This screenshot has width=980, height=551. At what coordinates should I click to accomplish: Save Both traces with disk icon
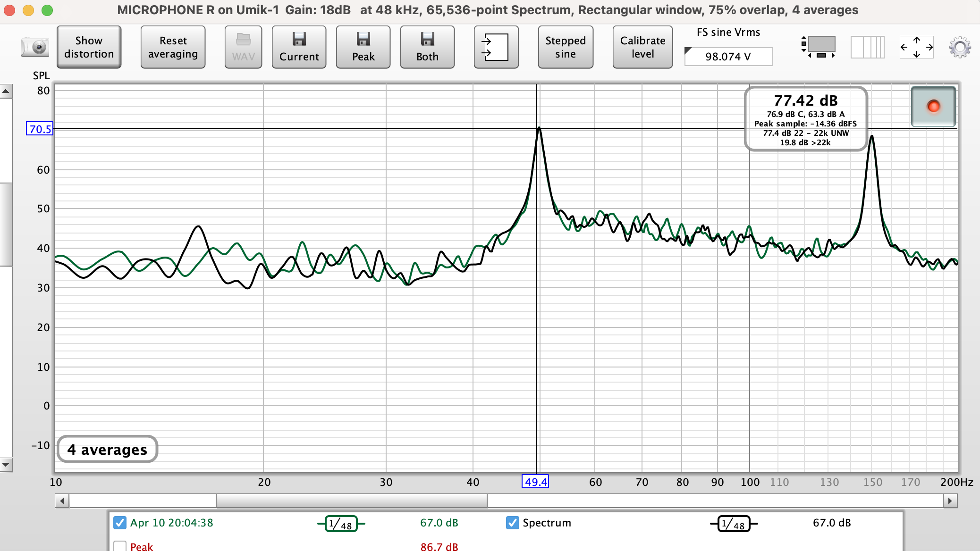click(427, 47)
